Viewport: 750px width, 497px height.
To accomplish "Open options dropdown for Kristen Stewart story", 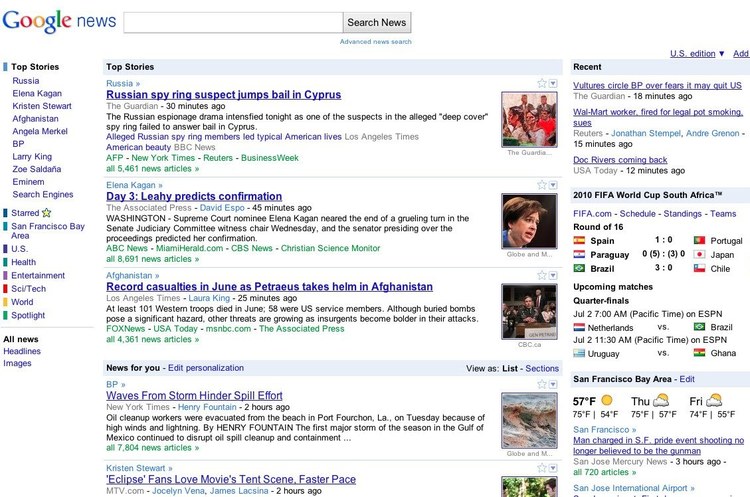I will (553, 468).
